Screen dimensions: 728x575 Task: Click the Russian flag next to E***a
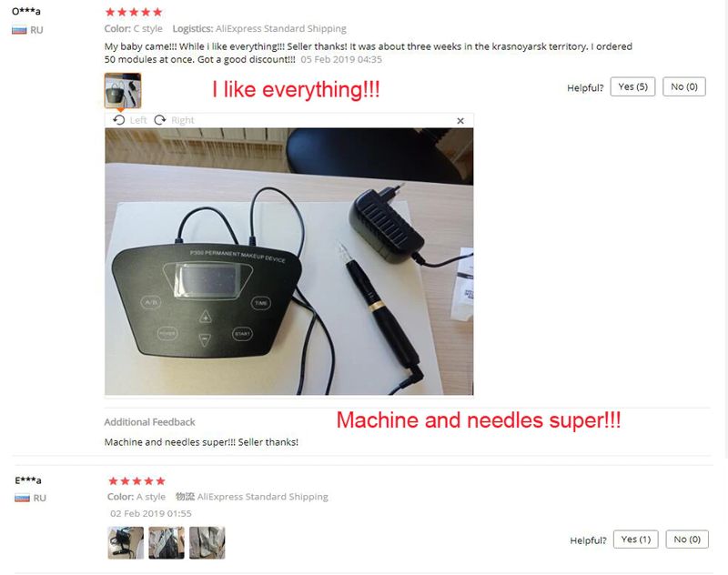[x=22, y=498]
